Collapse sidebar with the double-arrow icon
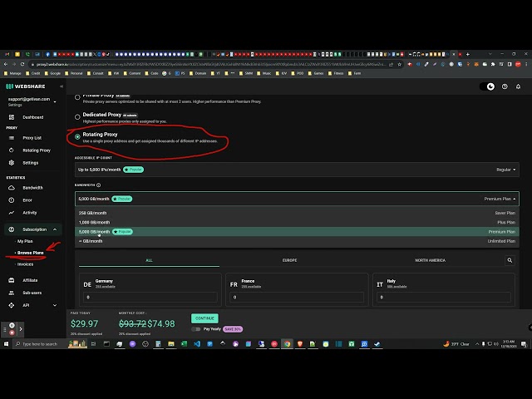532x399 pixels. pos(62,86)
